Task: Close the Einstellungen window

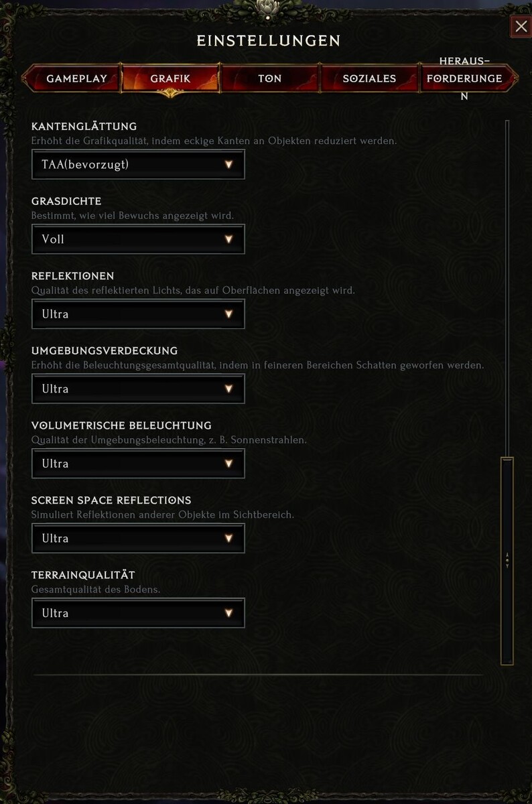Action: (x=521, y=26)
